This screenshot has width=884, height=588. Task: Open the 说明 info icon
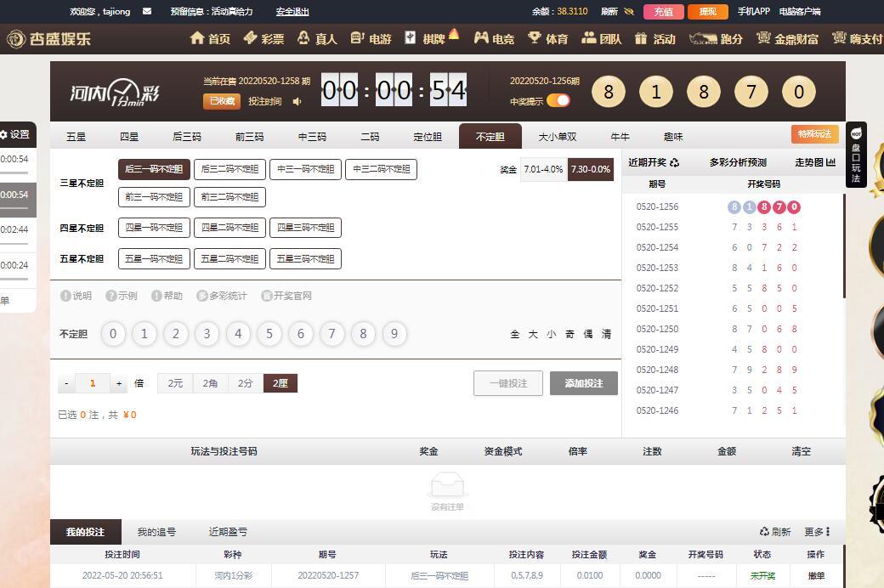tap(76, 296)
